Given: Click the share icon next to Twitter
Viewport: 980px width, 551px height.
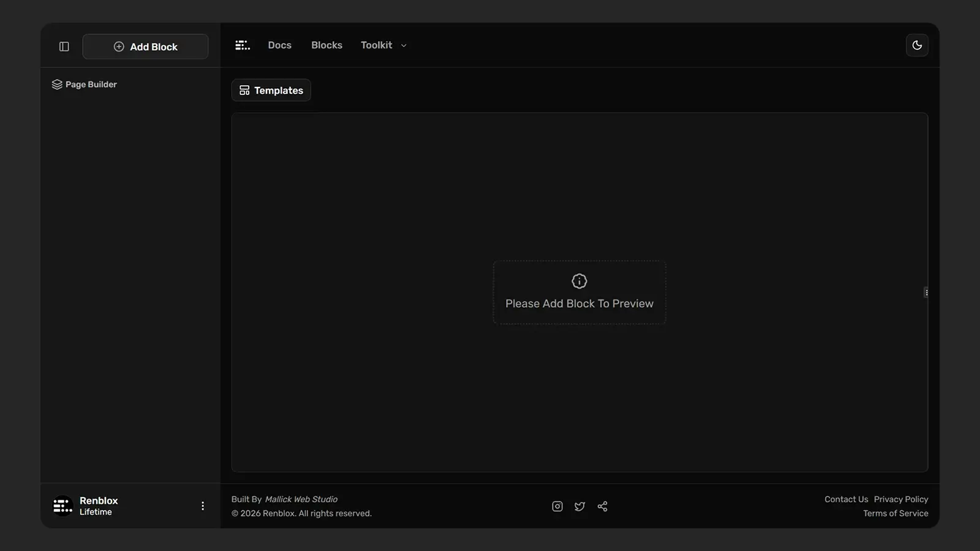Looking at the screenshot, I should [602, 506].
